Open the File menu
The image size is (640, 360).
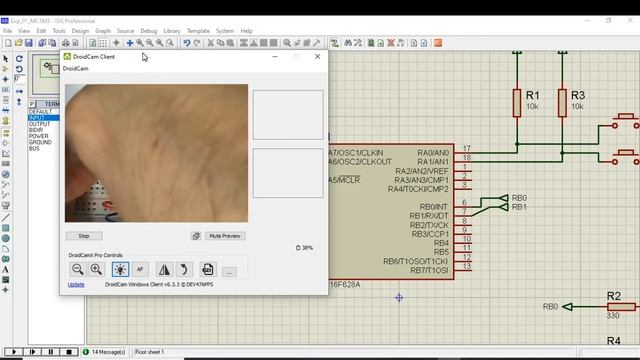click(8, 31)
